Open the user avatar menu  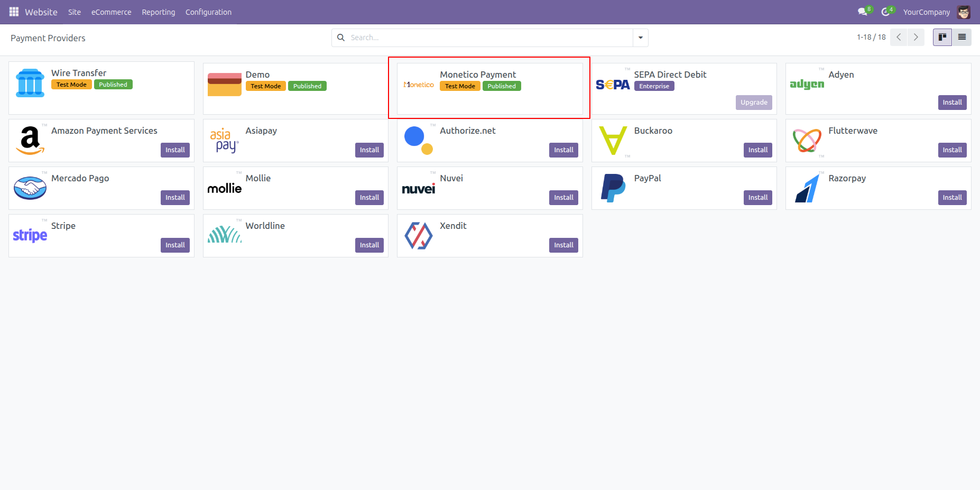click(x=964, y=12)
